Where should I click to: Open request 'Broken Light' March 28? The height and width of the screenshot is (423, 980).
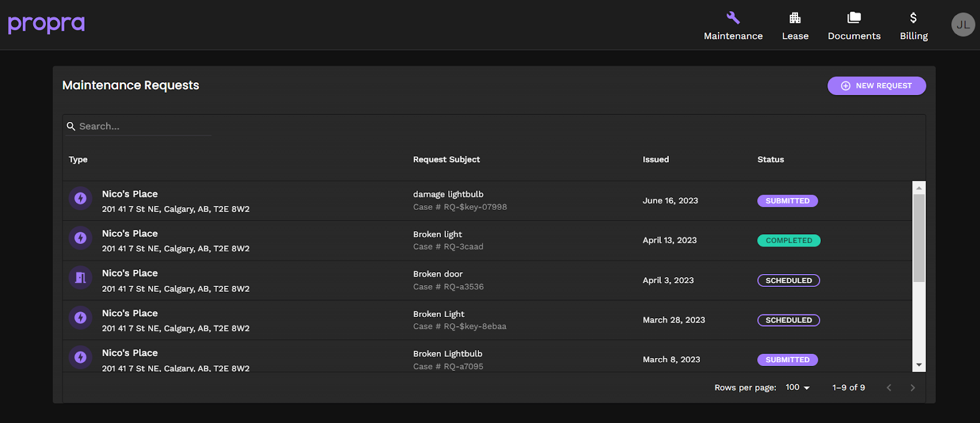439,314
